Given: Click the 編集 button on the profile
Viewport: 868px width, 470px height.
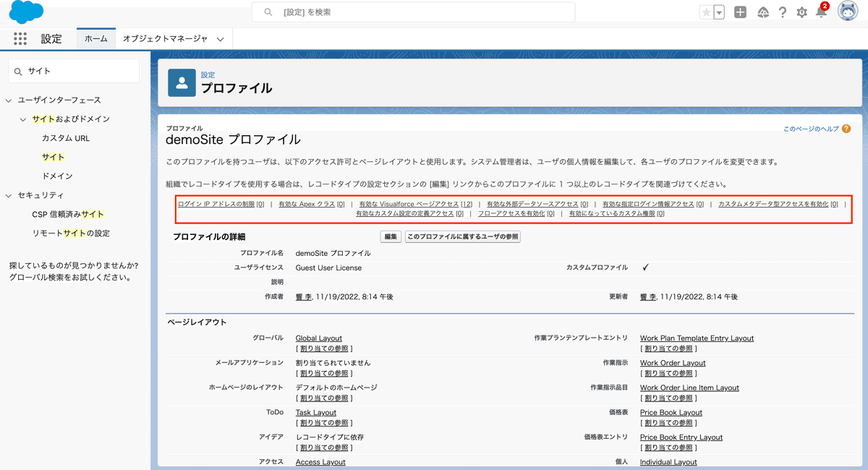Looking at the screenshot, I should [390, 236].
